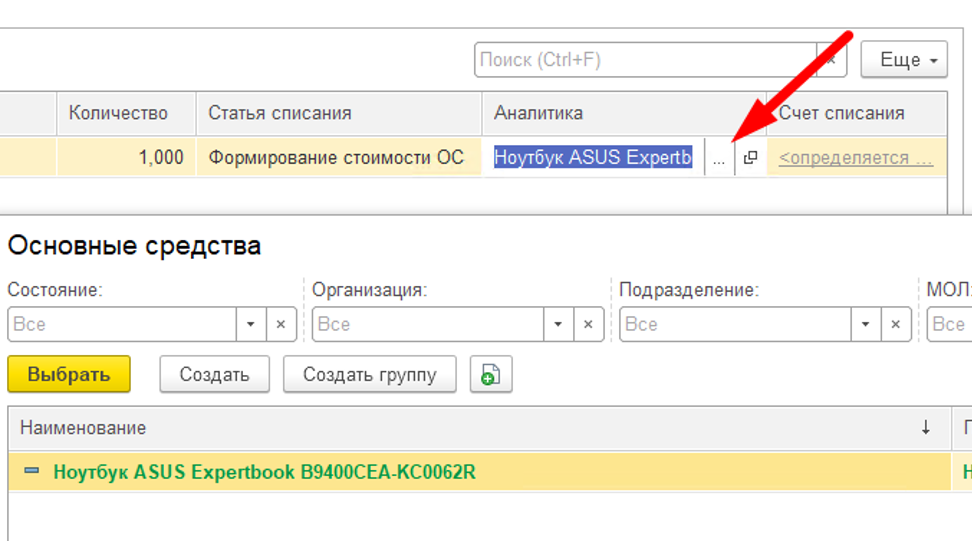972x541 pixels.
Task: Select the Формирование стоимости ОС cell
Action: pyautogui.click(x=339, y=158)
